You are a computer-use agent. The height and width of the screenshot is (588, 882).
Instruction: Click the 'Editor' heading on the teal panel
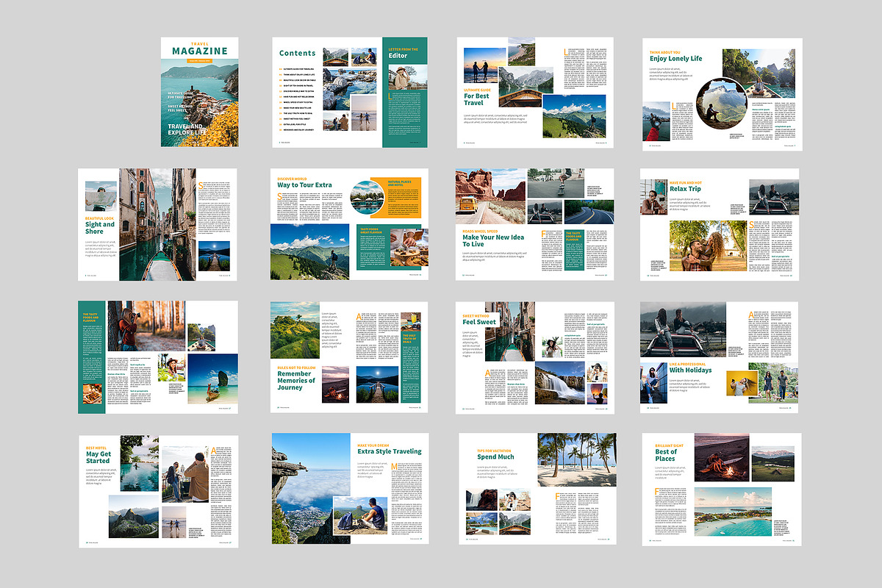(398, 55)
